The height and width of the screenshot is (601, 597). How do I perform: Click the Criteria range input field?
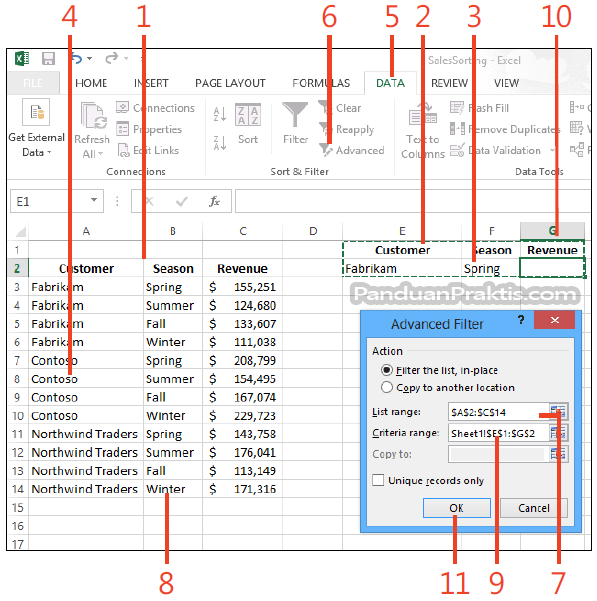[499, 433]
